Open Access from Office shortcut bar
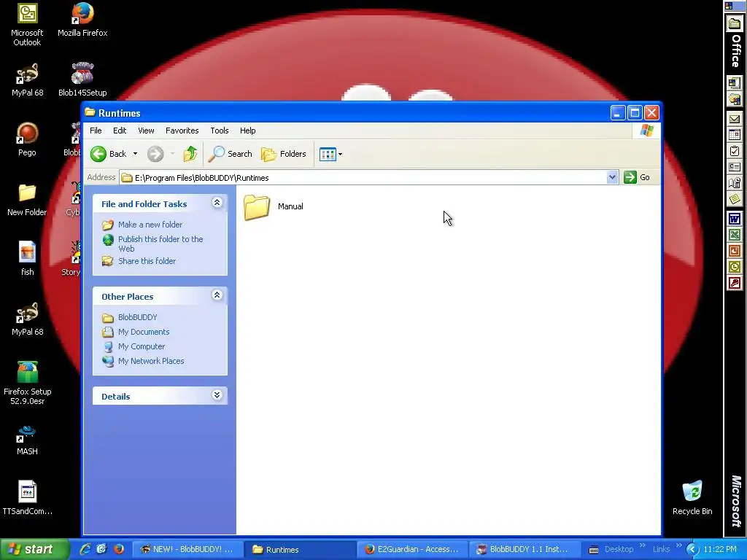 pos(734,283)
